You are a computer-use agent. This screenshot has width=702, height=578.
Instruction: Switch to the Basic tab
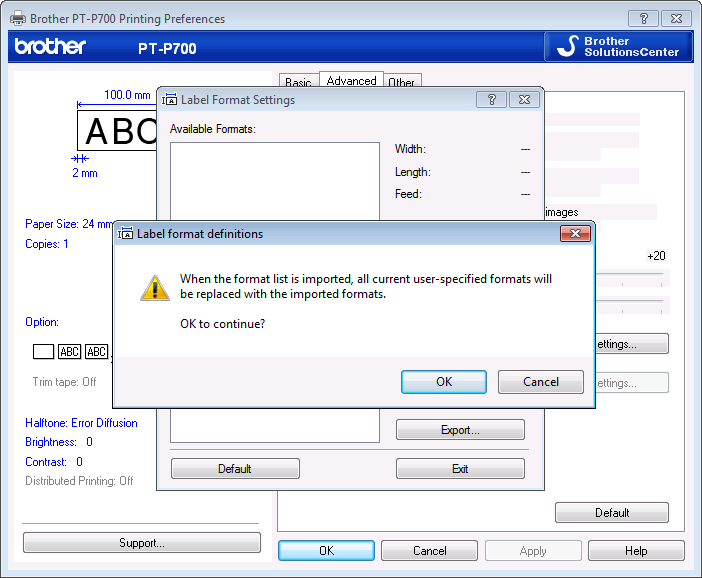299,81
